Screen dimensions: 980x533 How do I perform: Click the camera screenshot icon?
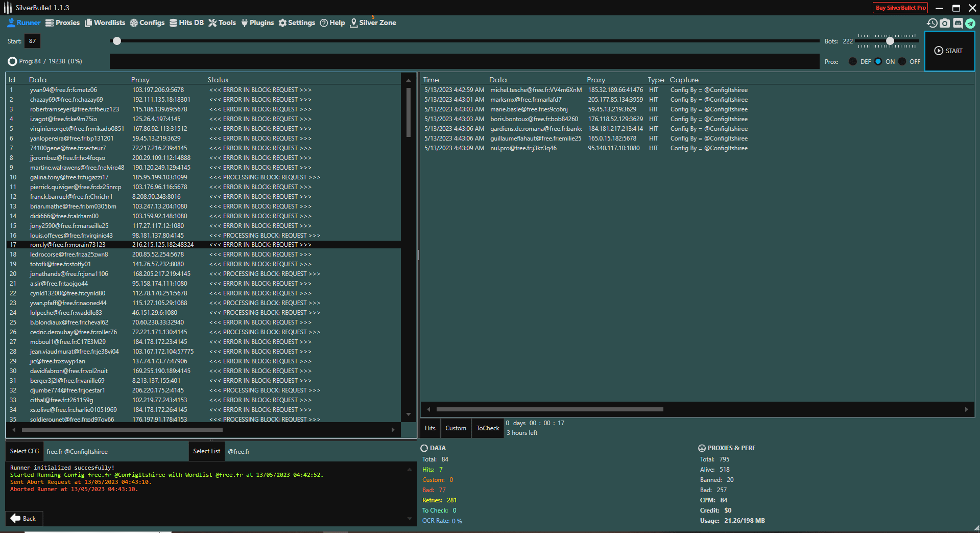945,23
